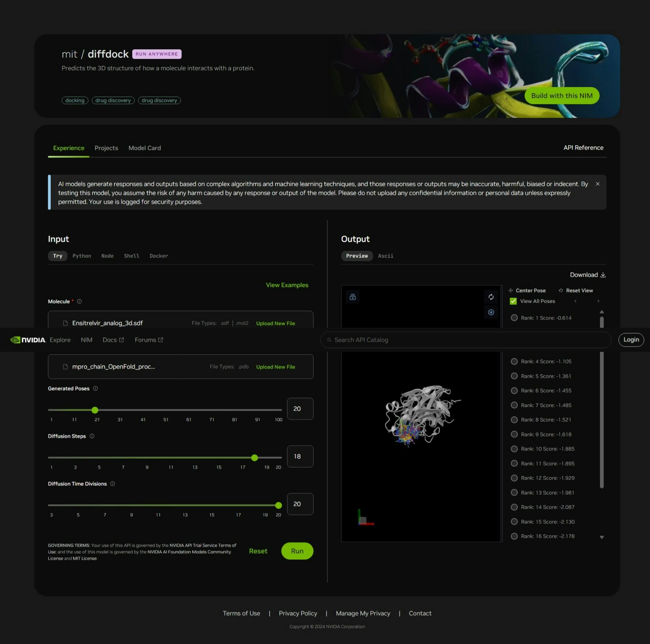Click the Diffusion Time Divisions slider handle

[x=279, y=505]
